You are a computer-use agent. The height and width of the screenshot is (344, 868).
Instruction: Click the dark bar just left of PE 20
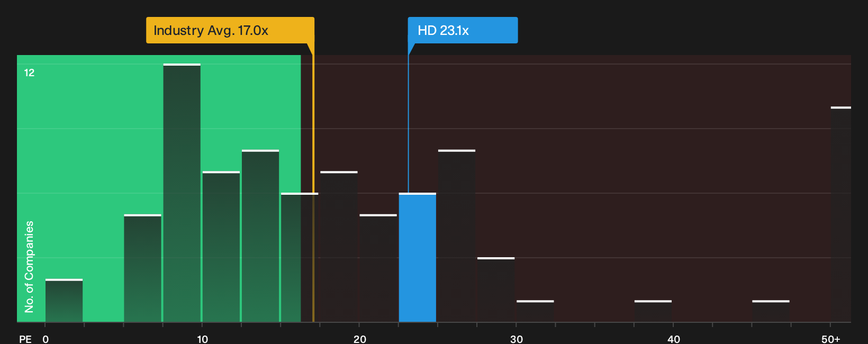[x=339, y=247]
